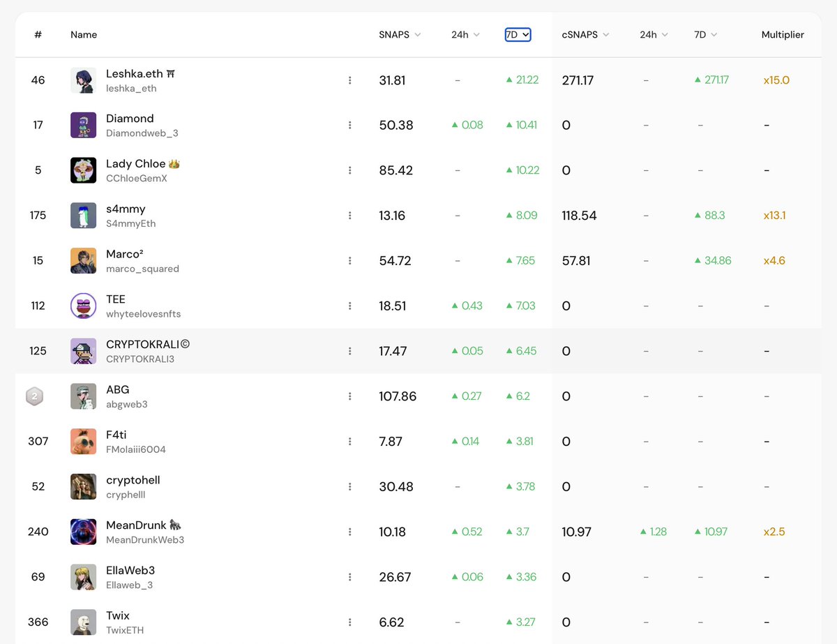Open the EllaWeb3 profile name
Image resolution: width=837 pixels, height=644 pixels.
pyautogui.click(x=130, y=570)
